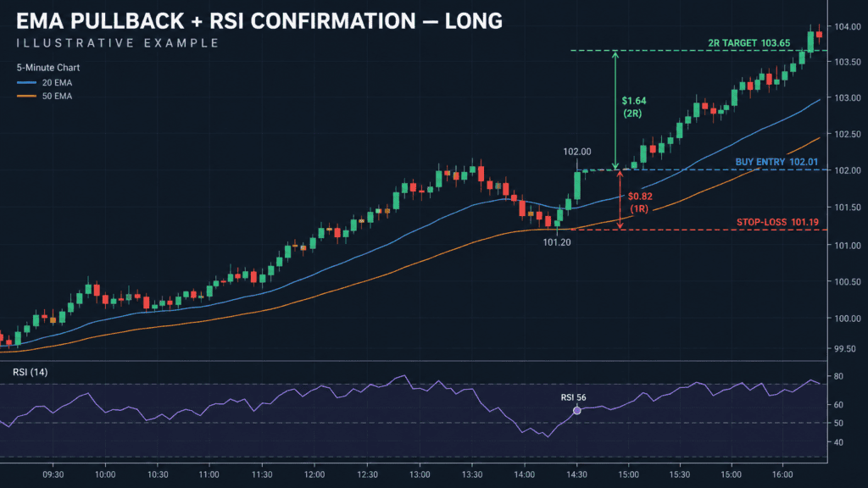The height and width of the screenshot is (488, 868).
Task: Click the 50 level on the RSI axis
Action: point(838,424)
